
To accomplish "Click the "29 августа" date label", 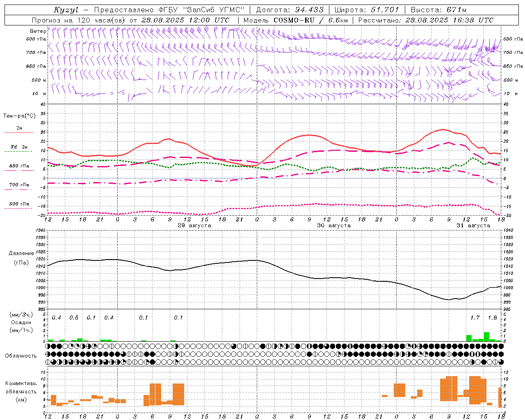I will [194, 226].
